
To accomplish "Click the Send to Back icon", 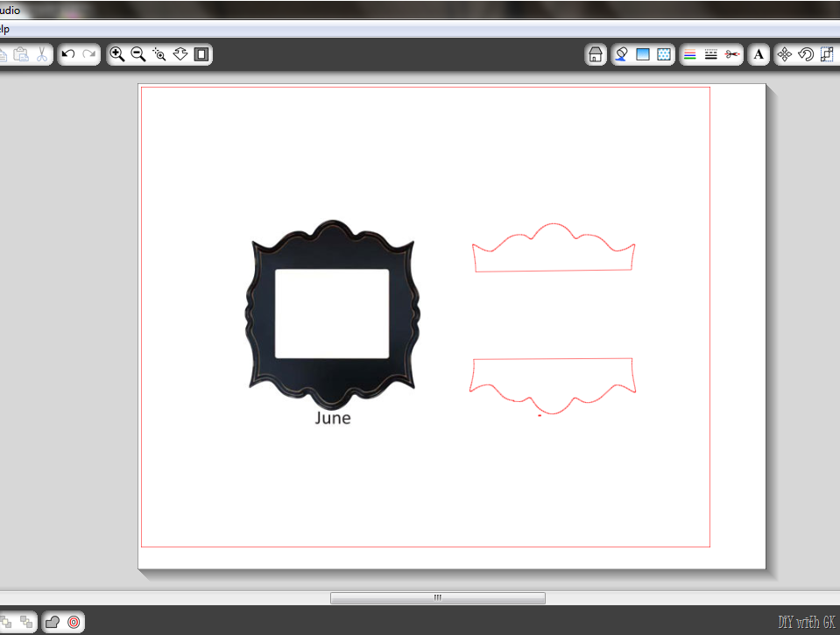I will (25, 622).
